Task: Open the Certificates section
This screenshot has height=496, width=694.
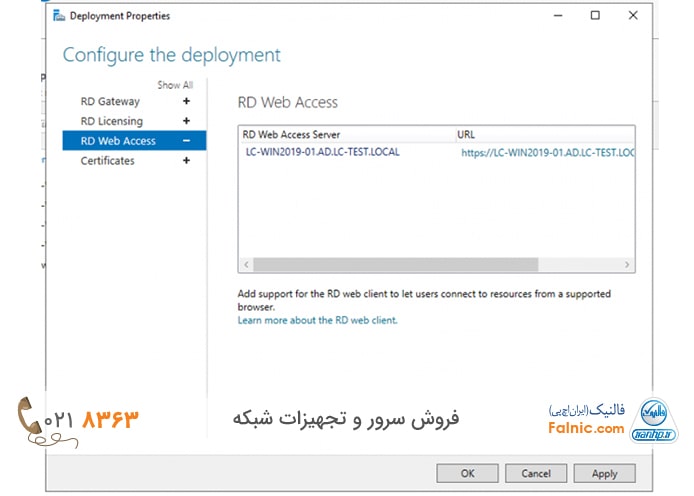Action: pos(107,161)
